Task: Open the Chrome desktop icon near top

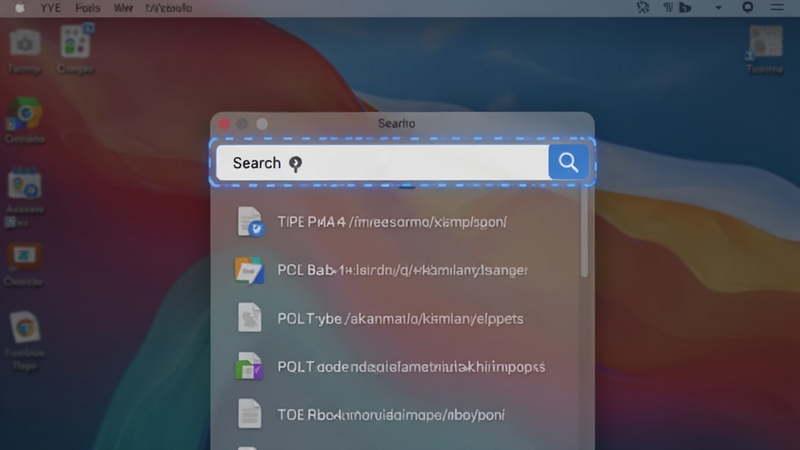Action: [x=24, y=114]
